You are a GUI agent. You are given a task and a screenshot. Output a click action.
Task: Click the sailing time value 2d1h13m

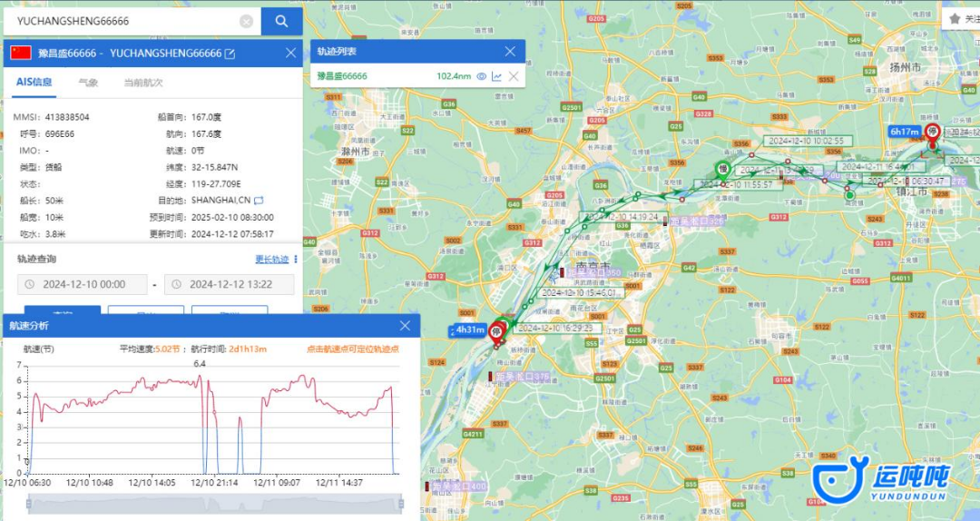pos(248,349)
